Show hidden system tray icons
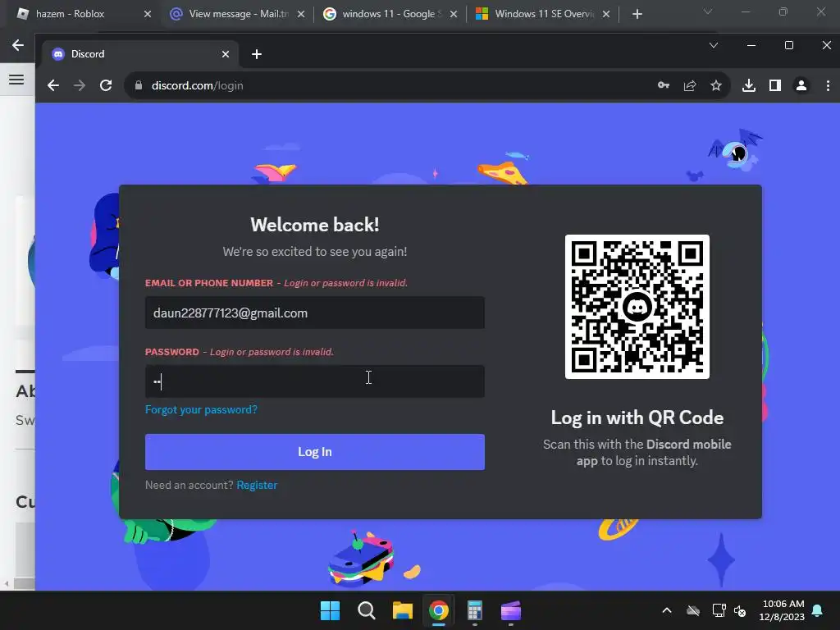This screenshot has height=630, width=840. point(667,610)
